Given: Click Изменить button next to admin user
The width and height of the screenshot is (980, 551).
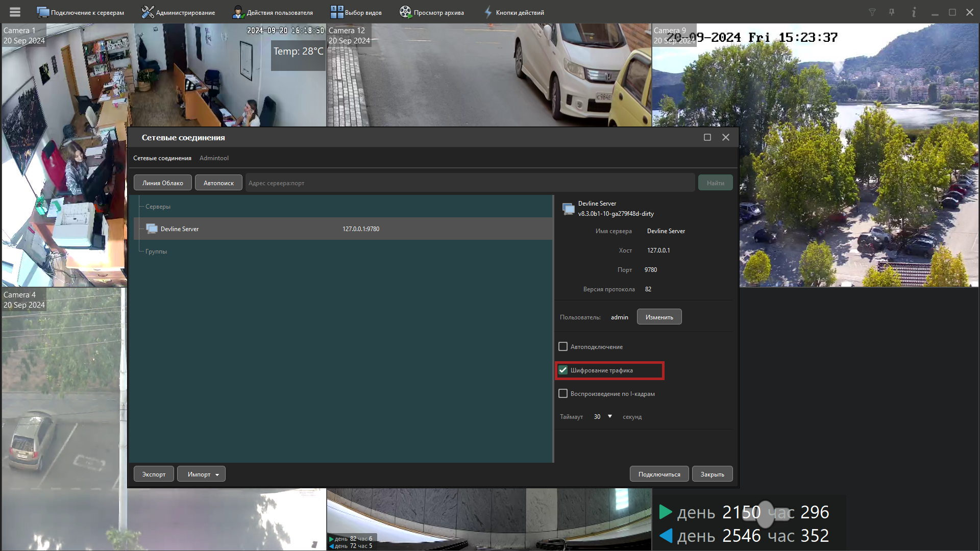Looking at the screenshot, I should tap(659, 317).
